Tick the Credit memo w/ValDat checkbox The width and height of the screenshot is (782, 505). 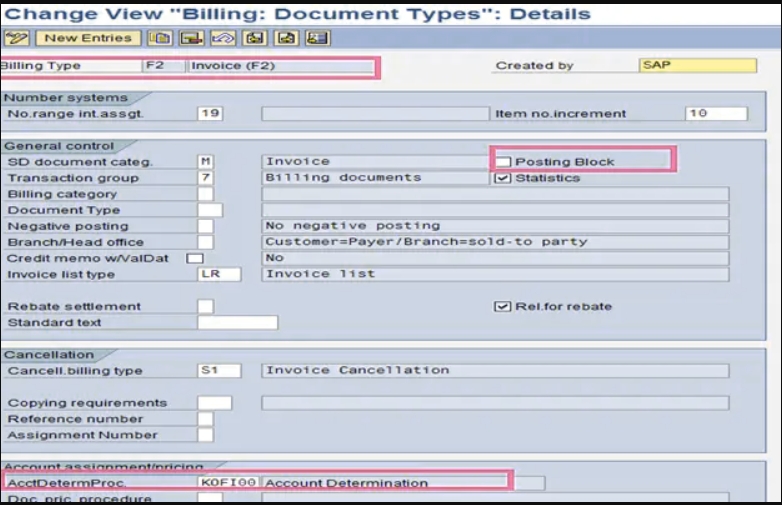pyautogui.click(x=195, y=258)
